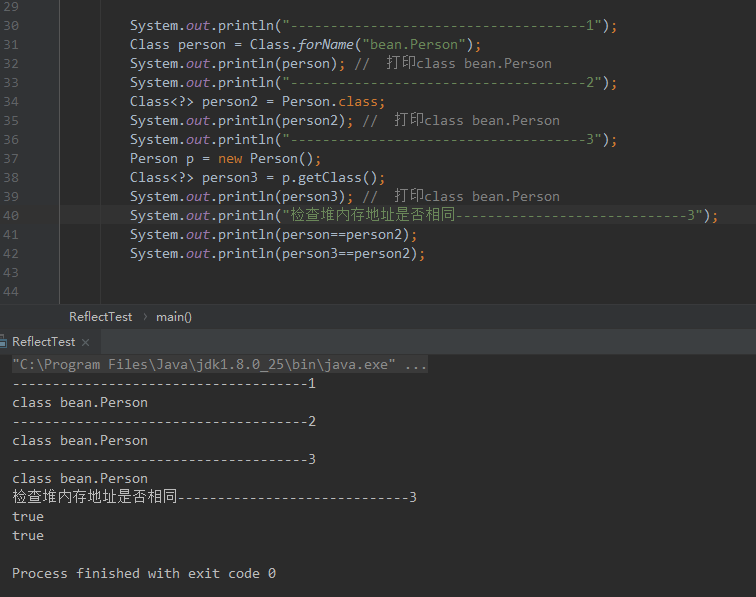756x597 pixels.
Task: Click the person3==person2 println line
Action: pyautogui.click(x=277, y=254)
